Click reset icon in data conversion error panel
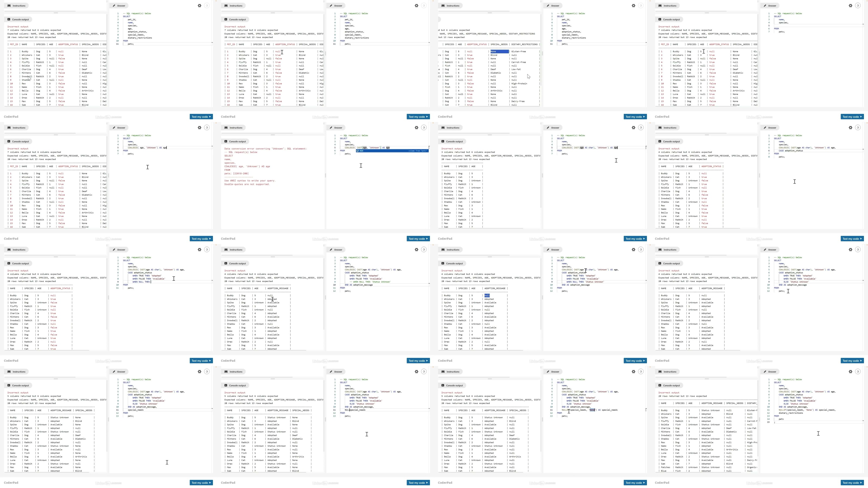The width and height of the screenshot is (868, 488). [424, 128]
